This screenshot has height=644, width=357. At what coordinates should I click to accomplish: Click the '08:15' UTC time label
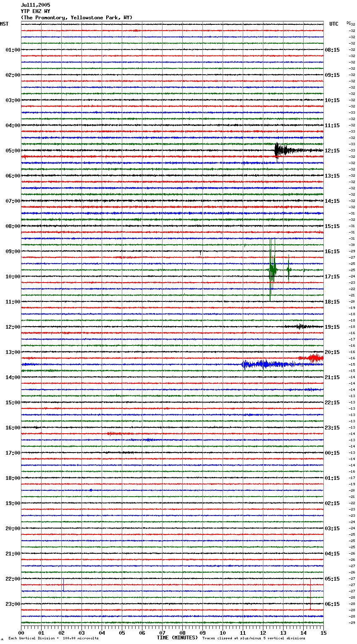[332, 50]
